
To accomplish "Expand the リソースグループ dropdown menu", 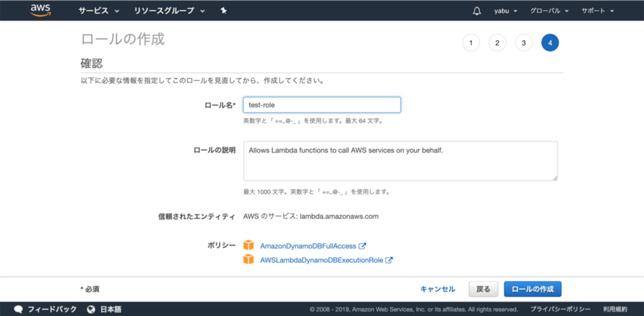I will (169, 11).
